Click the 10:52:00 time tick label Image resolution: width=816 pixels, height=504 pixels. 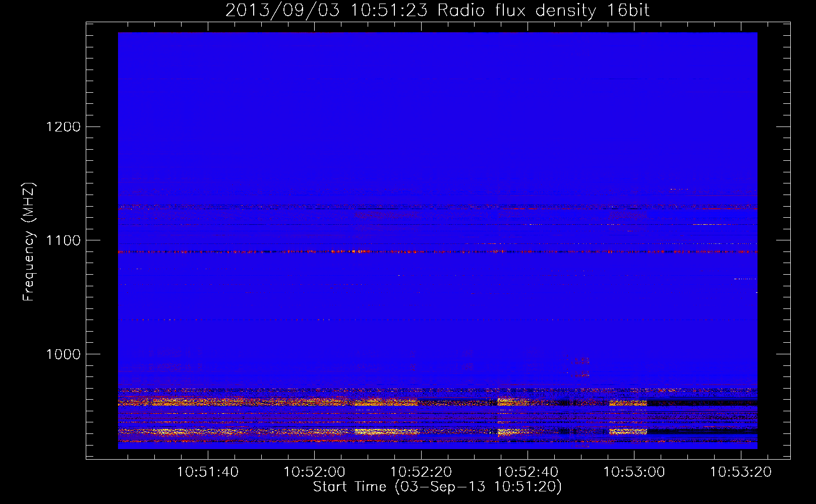(314, 472)
